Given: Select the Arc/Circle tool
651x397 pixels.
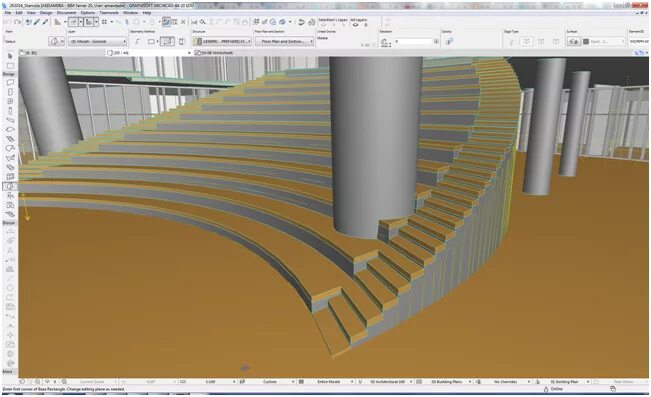Looking at the screenshot, I should 10,288.
